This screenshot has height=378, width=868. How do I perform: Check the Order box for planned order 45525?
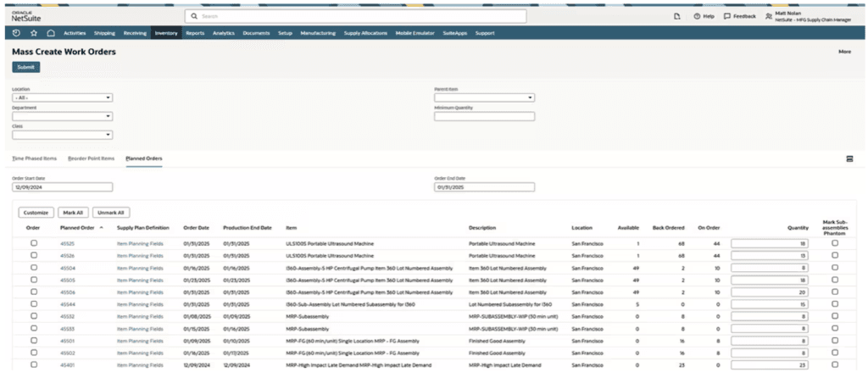(x=34, y=243)
